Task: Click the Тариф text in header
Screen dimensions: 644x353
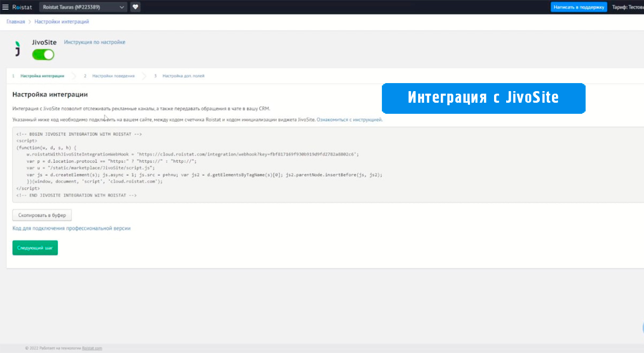Action: coord(628,8)
